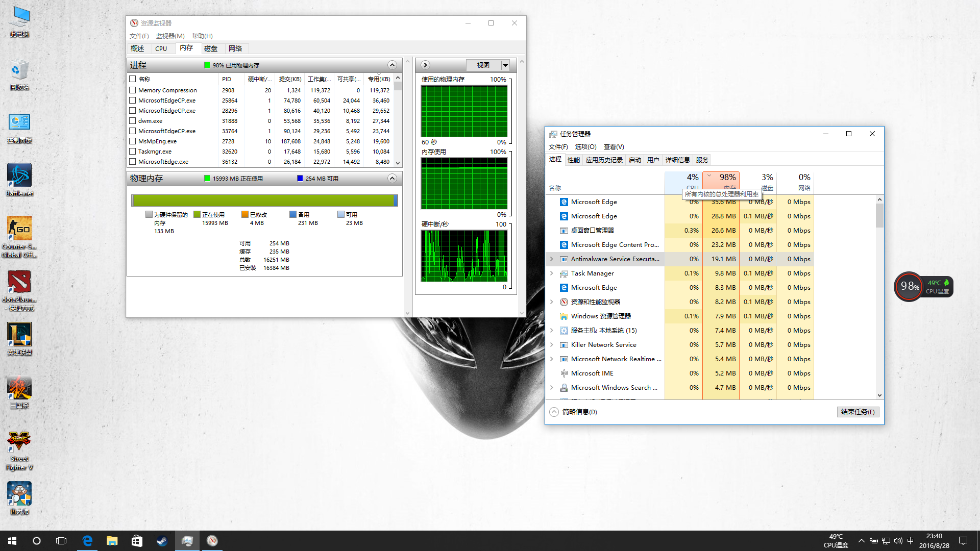Viewport: 980px width, 551px height.
Task: Select the Recycle Bin desktop icon
Action: (x=19, y=75)
